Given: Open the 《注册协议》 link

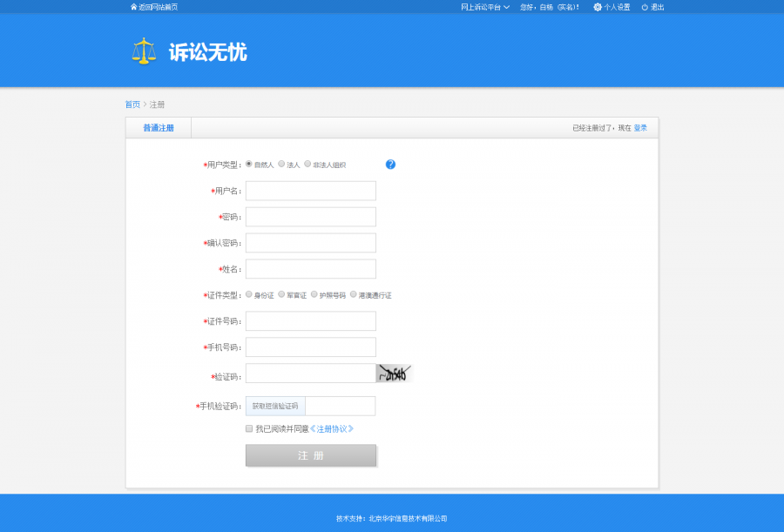Looking at the screenshot, I should pyautogui.click(x=332, y=429).
